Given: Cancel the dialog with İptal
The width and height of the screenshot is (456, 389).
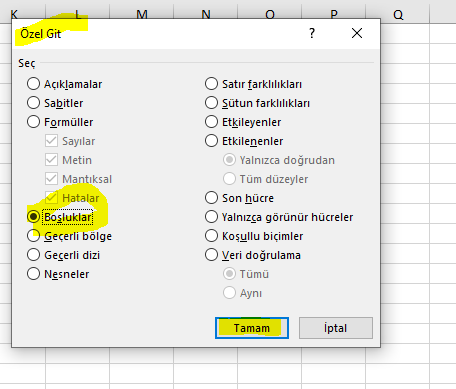Looking at the screenshot, I should pos(336,328).
